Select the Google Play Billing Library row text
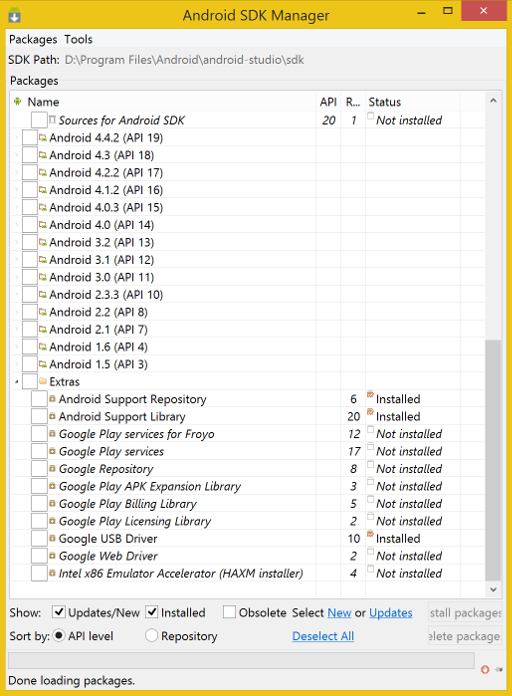This screenshot has width=512, height=696. [x=127, y=503]
